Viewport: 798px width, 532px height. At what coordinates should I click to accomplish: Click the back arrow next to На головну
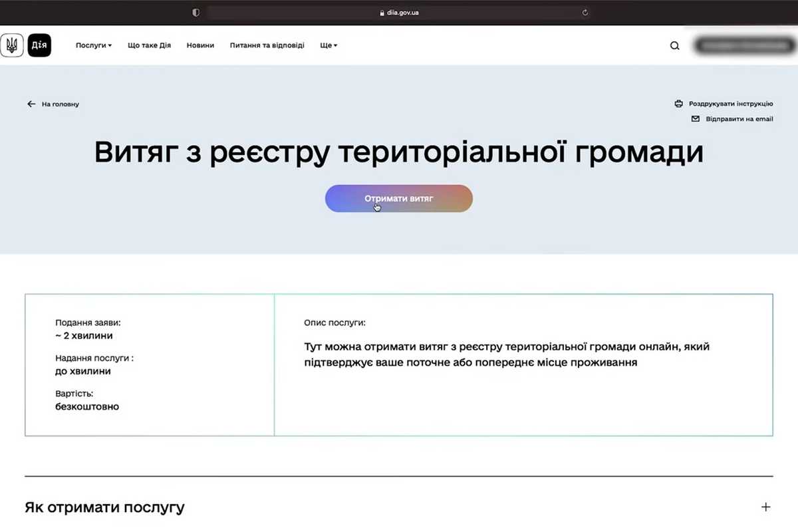(x=31, y=104)
